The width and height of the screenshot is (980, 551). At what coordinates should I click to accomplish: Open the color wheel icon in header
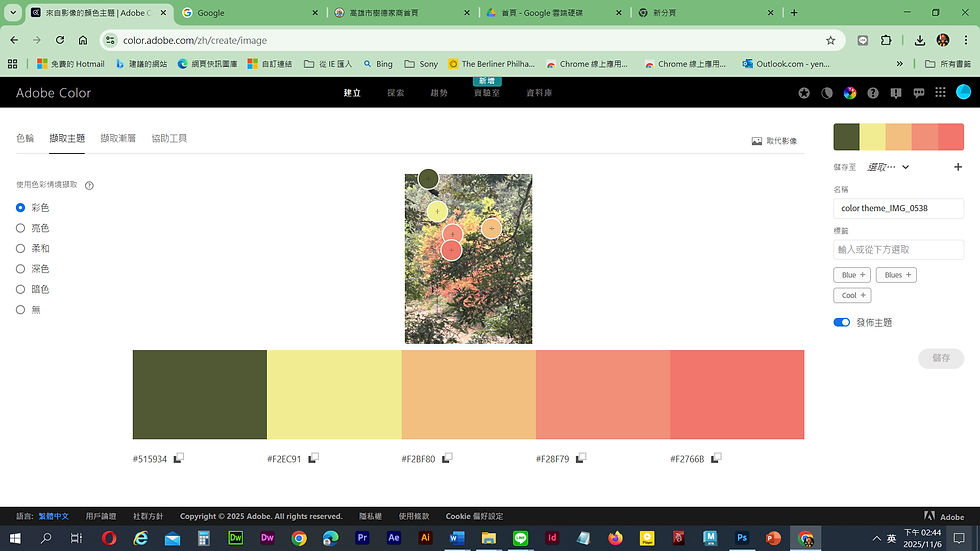[850, 93]
